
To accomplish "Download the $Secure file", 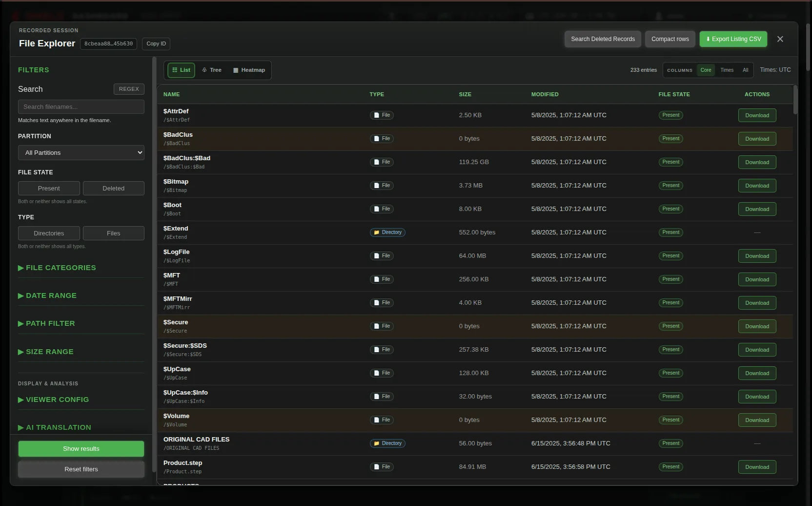I will [757, 327].
